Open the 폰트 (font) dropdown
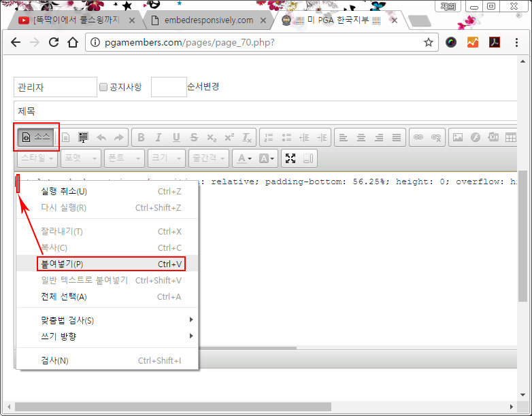 [x=124, y=158]
